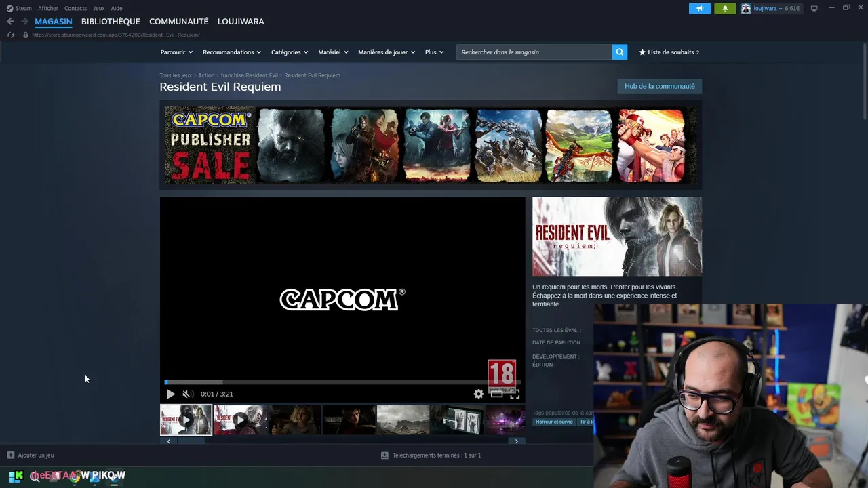This screenshot has width=868, height=488.
Task: Click the Tous les jeux breadcrumb
Action: pyautogui.click(x=176, y=75)
